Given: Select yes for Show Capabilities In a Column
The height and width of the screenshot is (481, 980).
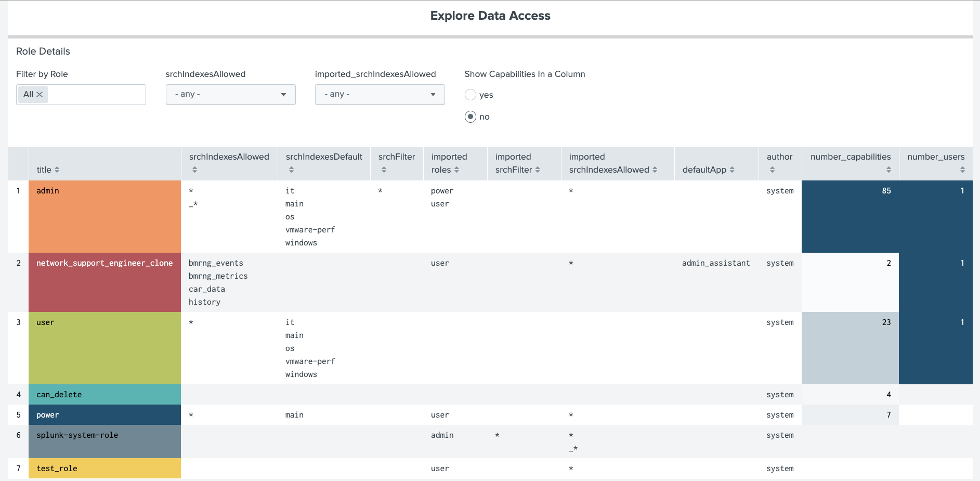Looking at the screenshot, I should pos(471,95).
